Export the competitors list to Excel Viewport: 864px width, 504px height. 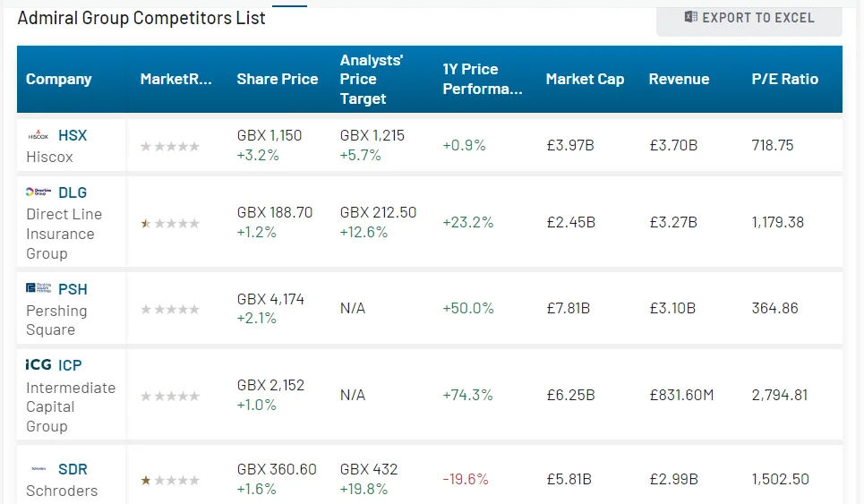(749, 18)
